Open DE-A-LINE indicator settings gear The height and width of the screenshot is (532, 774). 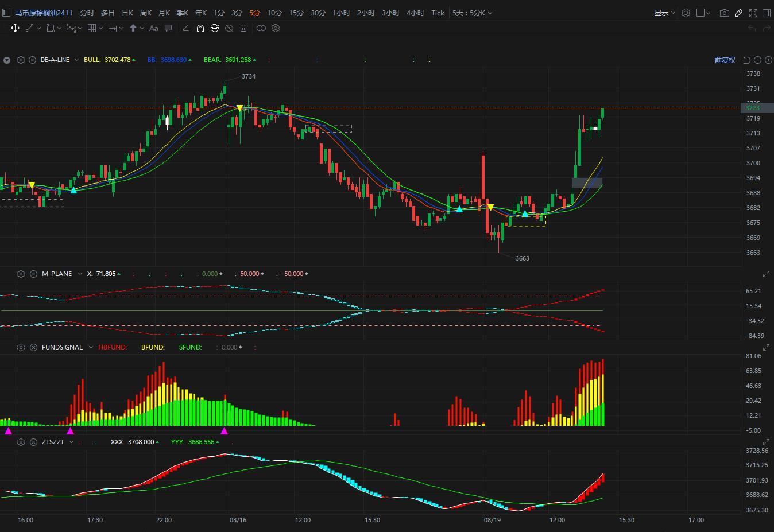pyautogui.click(x=21, y=60)
